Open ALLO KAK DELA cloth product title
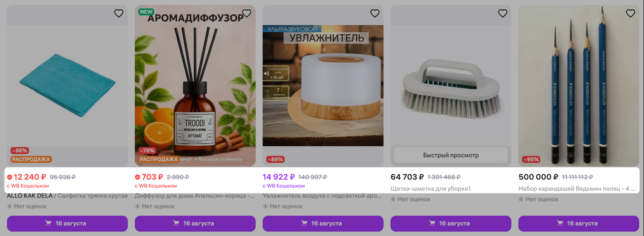The image size is (644, 236). click(67, 196)
